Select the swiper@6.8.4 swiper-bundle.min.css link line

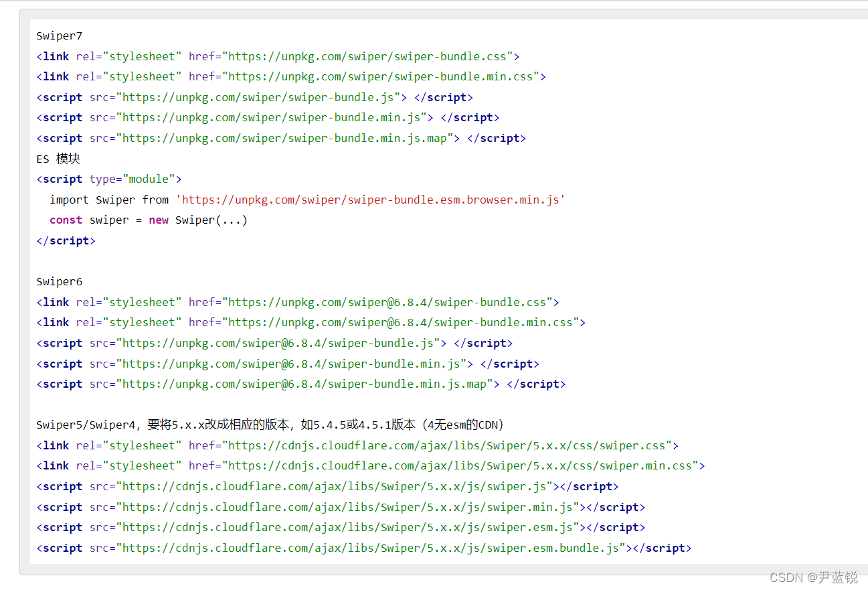311,322
